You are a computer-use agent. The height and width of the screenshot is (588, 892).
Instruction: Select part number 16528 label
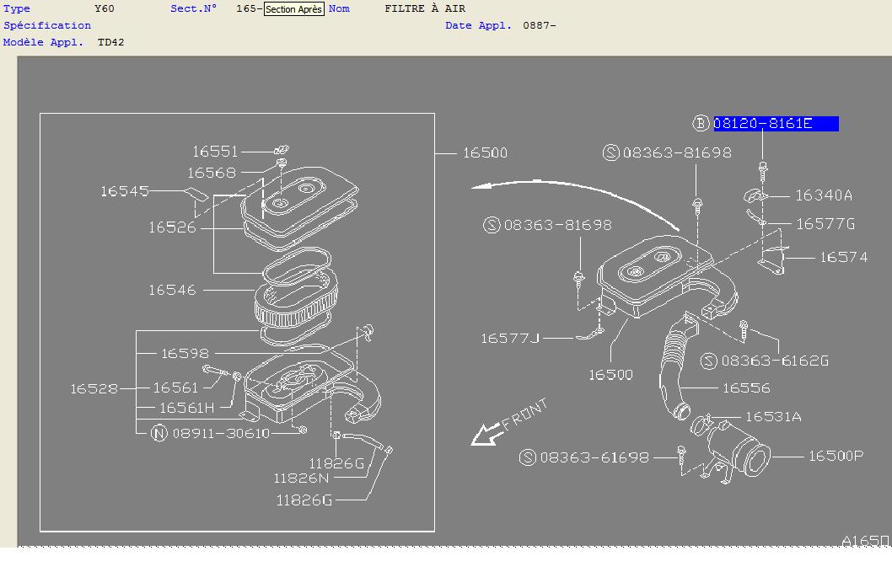94,389
